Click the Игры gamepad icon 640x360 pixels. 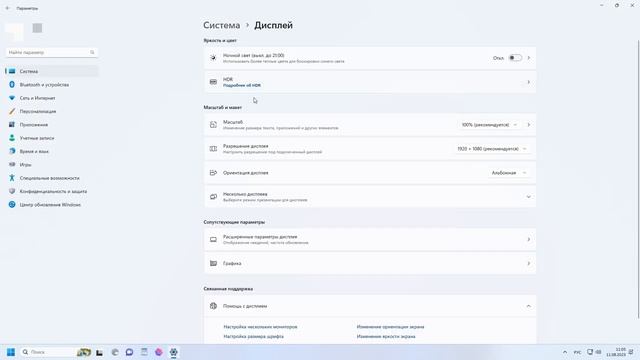point(12,164)
